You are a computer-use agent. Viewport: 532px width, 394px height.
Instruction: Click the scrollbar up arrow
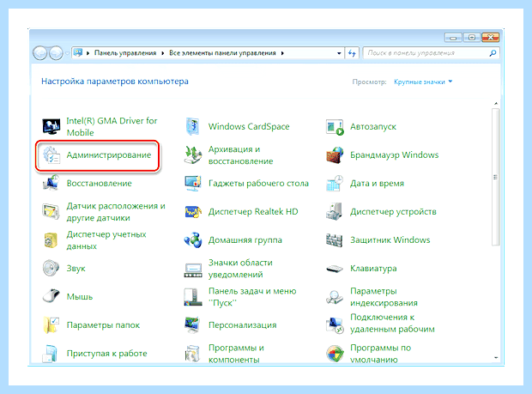(496, 103)
